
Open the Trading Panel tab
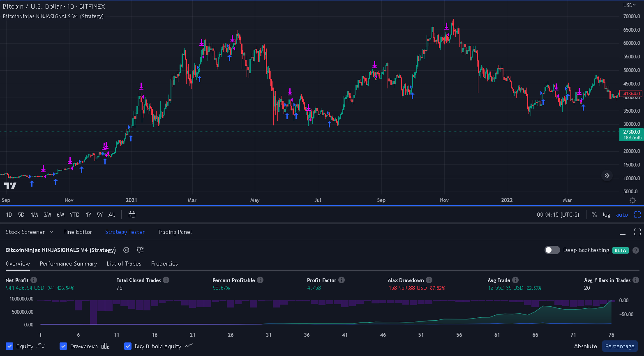tap(175, 232)
